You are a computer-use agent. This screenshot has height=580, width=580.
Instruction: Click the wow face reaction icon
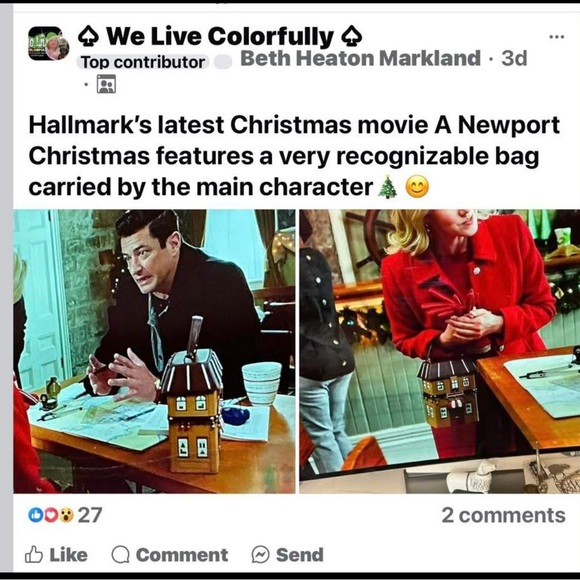pyautogui.click(x=66, y=515)
